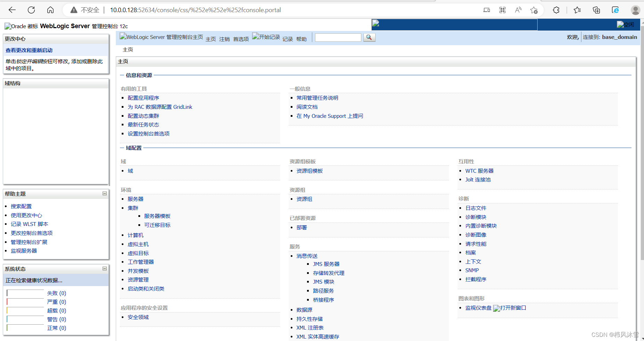Collapse the 系统状态 panel
This screenshot has width=644, height=341.
tap(104, 269)
